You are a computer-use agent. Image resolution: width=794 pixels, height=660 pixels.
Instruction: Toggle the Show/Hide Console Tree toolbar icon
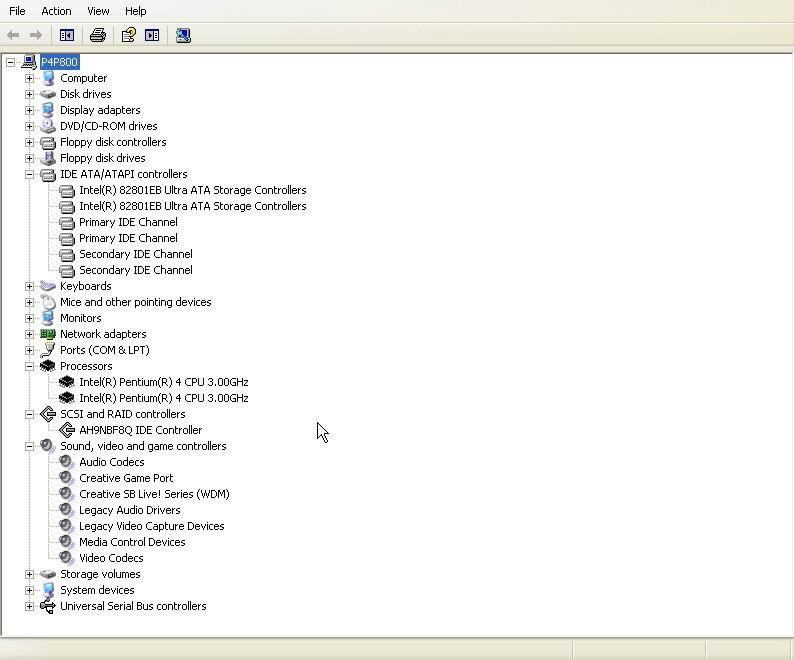pos(67,35)
